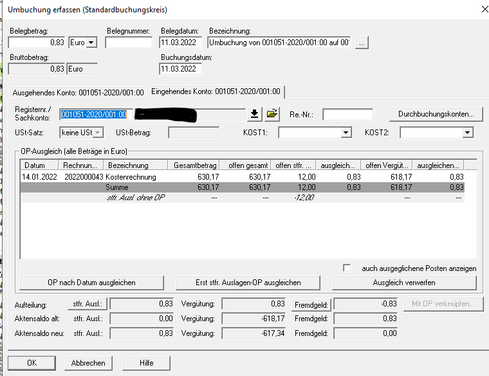Click the -12,00 value
This screenshot has height=376, width=489.
point(304,198)
